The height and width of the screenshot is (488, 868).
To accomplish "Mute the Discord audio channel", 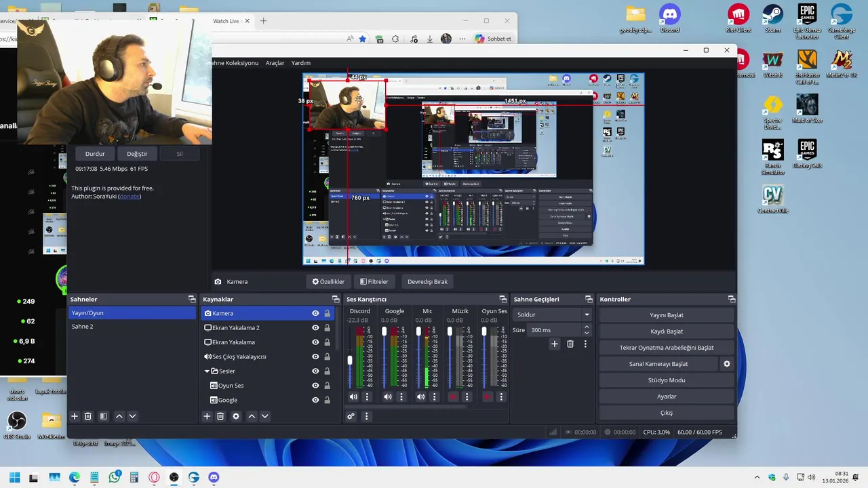I will click(353, 396).
